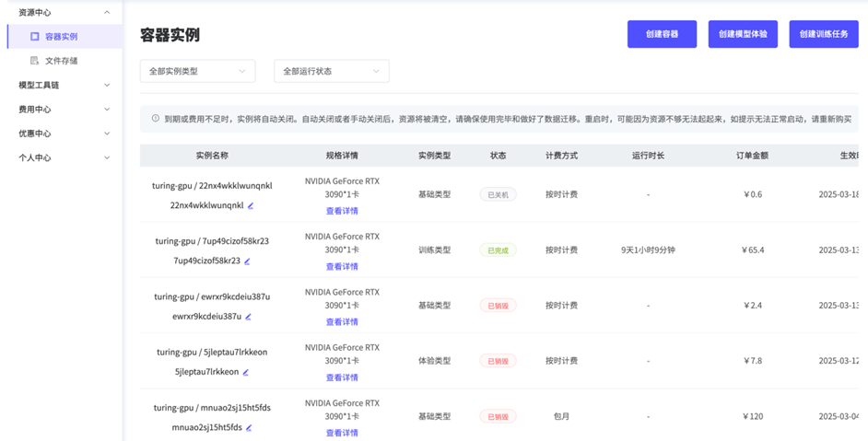Screen dimensions: 868x441
Task: Open 查看详情 for mnuao2sj15ht5fds instance
Action: coord(342,433)
